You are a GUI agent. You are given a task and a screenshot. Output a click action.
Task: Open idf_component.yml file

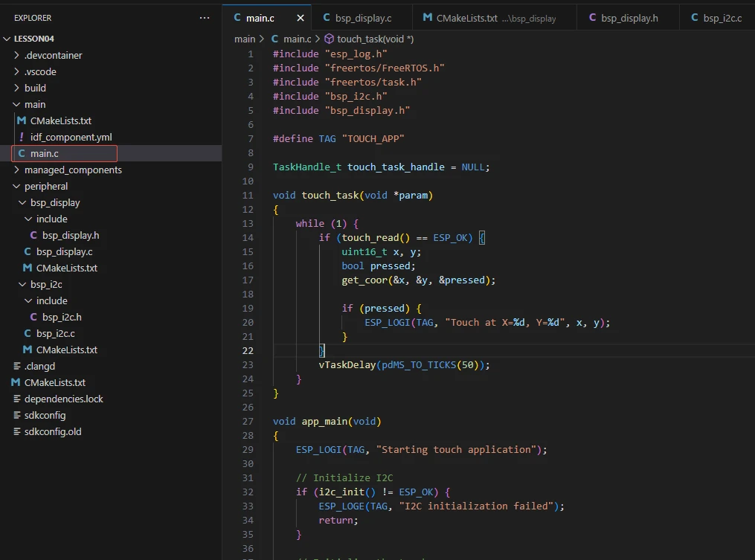pyautogui.click(x=71, y=137)
